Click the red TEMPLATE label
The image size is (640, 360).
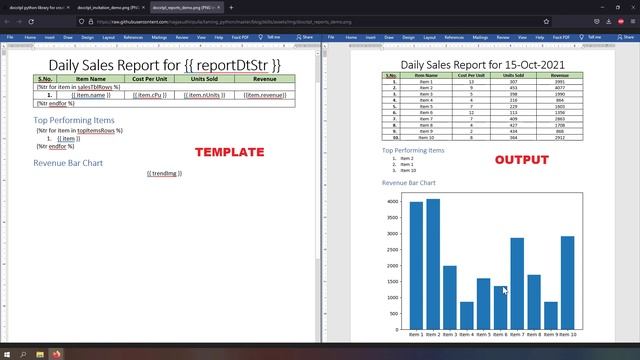click(x=229, y=152)
